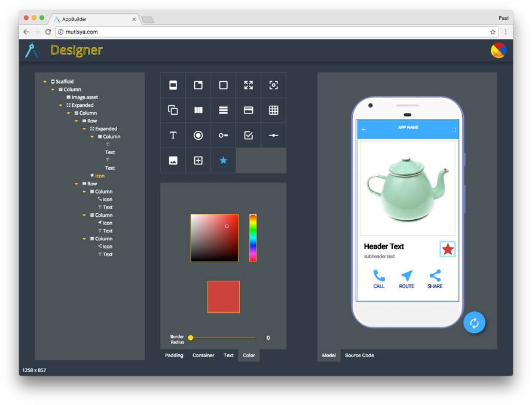Switch to the Source Code tab
532x405 pixels.
pos(359,355)
